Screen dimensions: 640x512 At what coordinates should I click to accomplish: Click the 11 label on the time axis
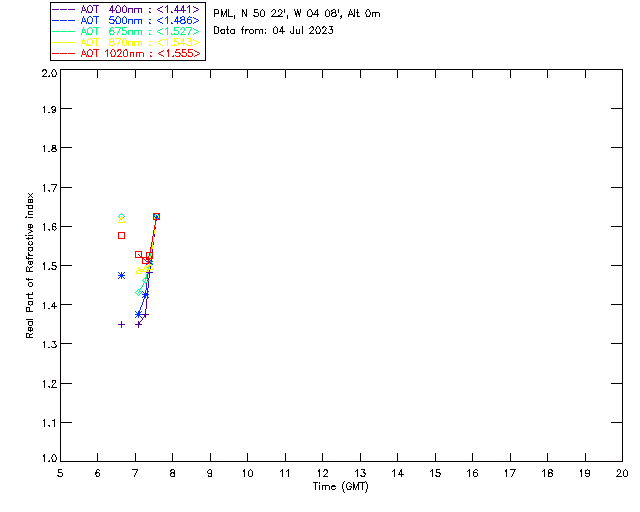click(285, 473)
